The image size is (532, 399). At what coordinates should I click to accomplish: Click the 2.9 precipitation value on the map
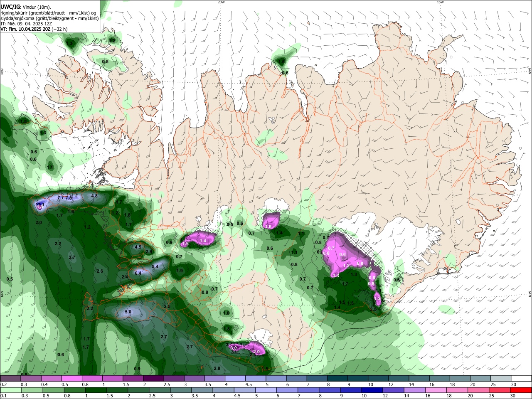click(x=149, y=251)
